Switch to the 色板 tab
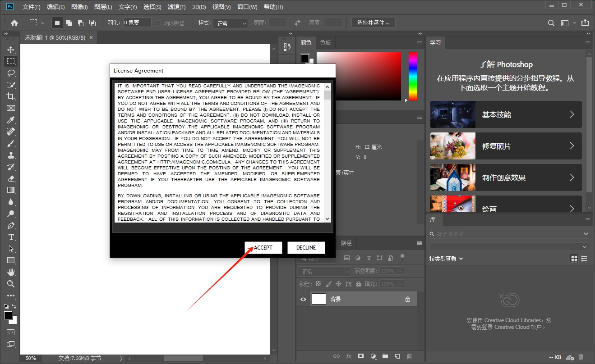Image resolution: width=595 pixels, height=364 pixels. coord(325,42)
